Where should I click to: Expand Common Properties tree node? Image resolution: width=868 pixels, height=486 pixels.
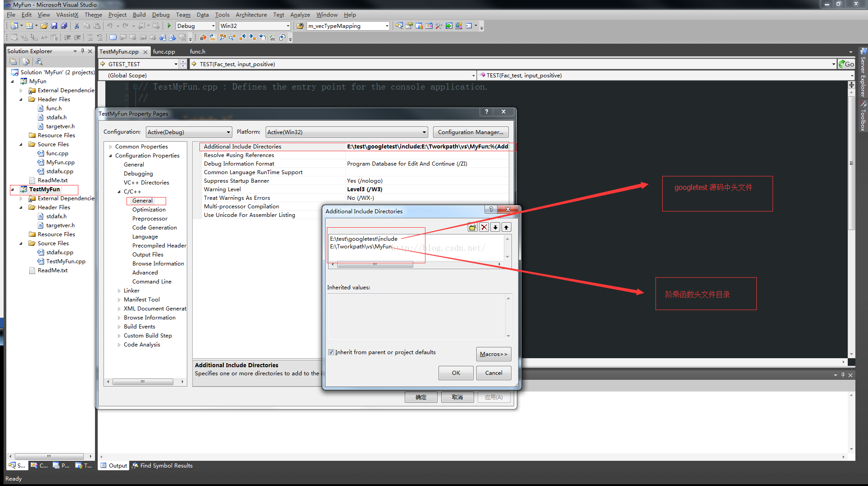(x=111, y=147)
